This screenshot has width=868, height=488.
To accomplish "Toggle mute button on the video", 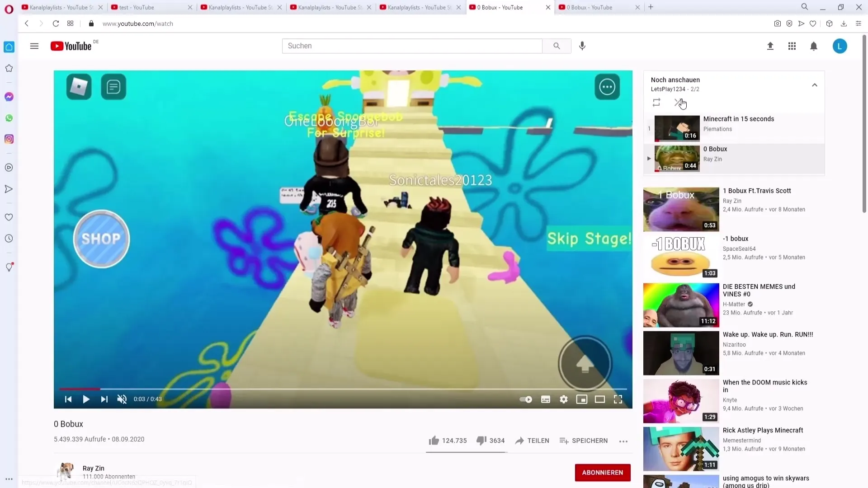I will coord(122,399).
